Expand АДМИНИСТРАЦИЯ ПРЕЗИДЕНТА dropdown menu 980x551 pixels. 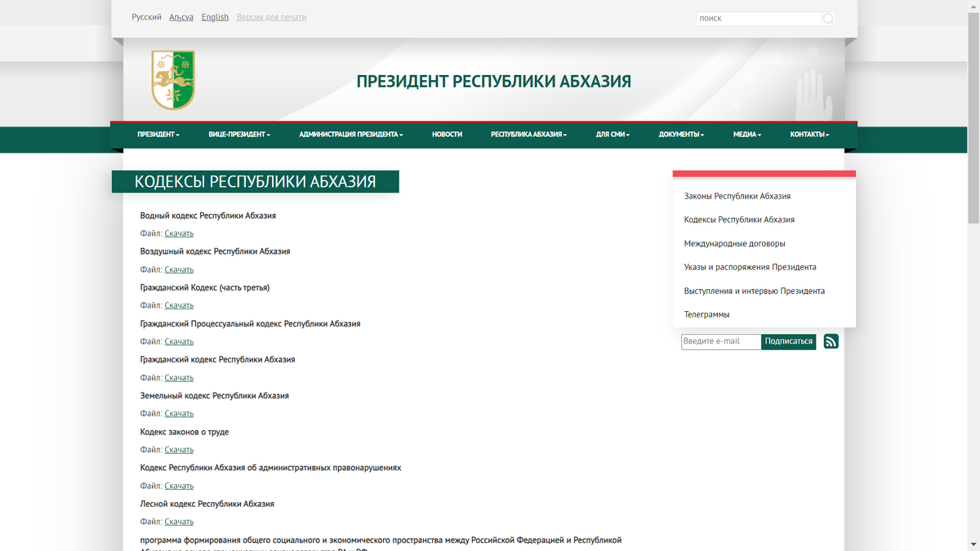click(351, 135)
